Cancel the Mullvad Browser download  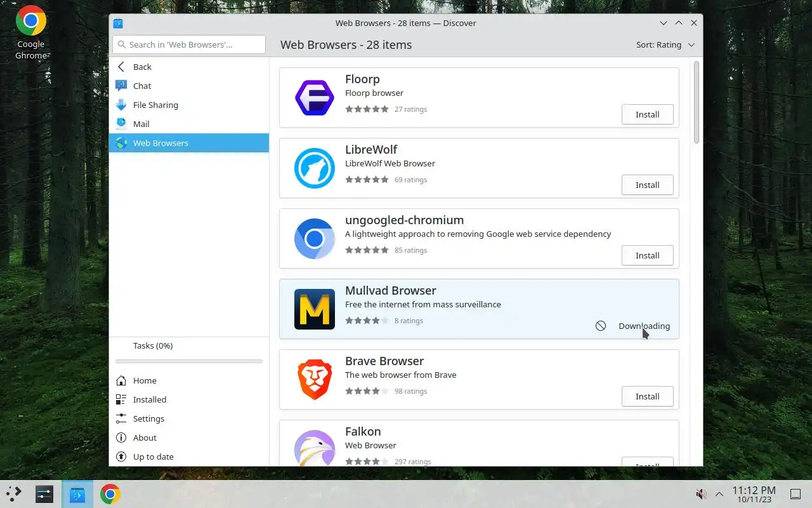pos(601,326)
